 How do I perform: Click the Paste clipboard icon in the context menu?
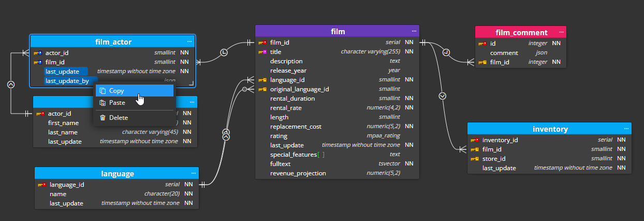tap(103, 103)
